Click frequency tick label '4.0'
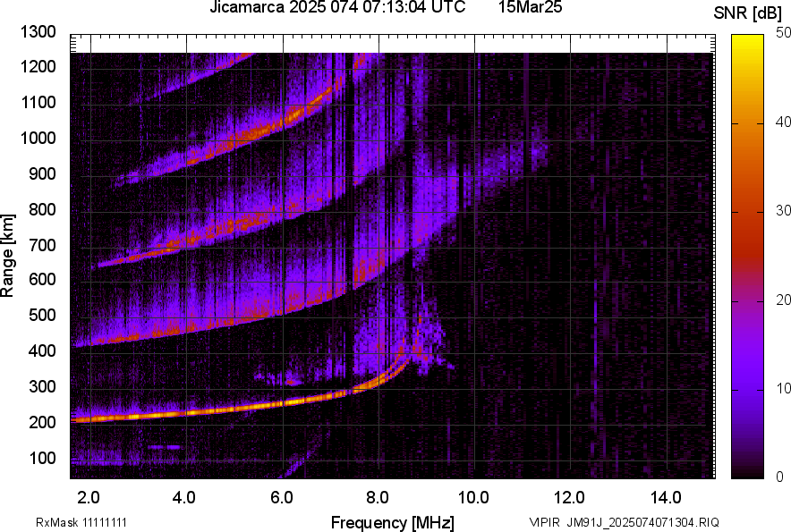 (x=184, y=498)
